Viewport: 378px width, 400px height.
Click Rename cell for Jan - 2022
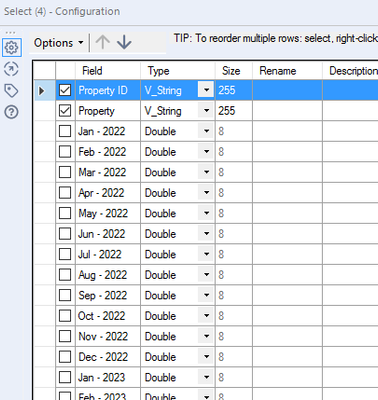pyautogui.click(x=287, y=131)
